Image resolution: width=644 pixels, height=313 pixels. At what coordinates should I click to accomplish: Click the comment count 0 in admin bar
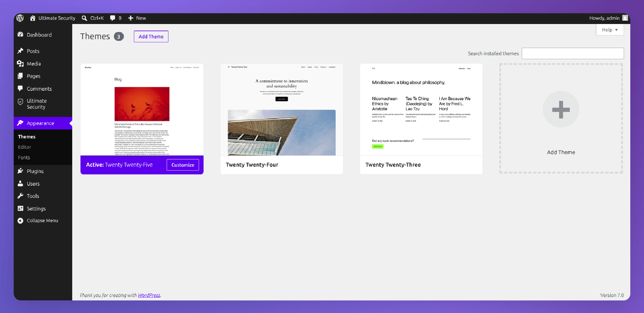120,18
